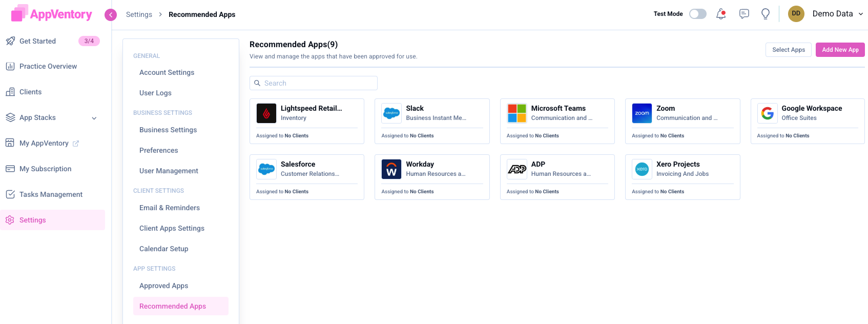Viewport: 868px width, 324px height.
Task: Toggle the Test Mode switch
Action: coord(697,14)
